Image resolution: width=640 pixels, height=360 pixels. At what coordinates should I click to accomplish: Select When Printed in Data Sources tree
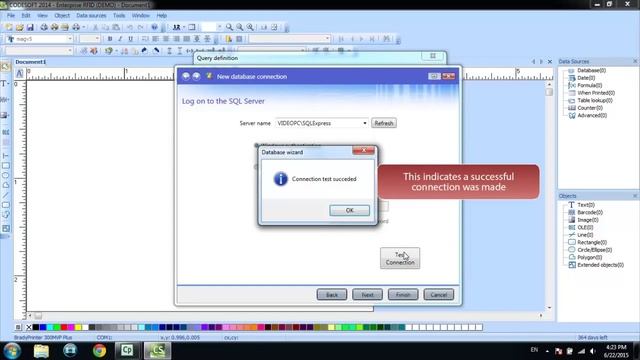tap(596, 93)
